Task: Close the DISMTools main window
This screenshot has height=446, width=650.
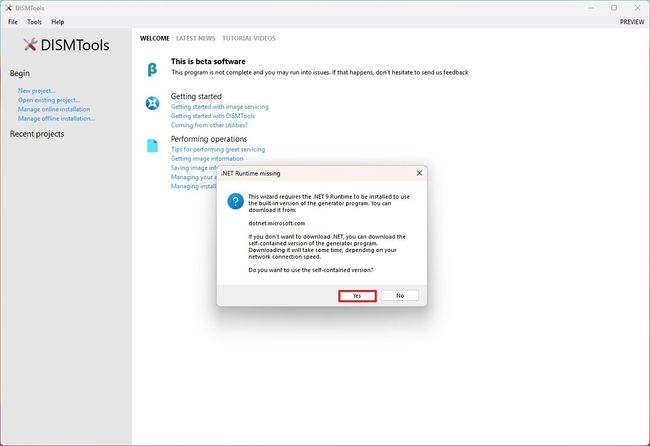Action: pyautogui.click(x=638, y=8)
